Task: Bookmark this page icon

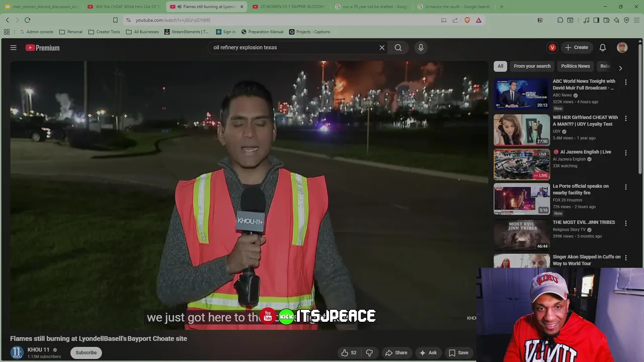Action: (x=115, y=20)
